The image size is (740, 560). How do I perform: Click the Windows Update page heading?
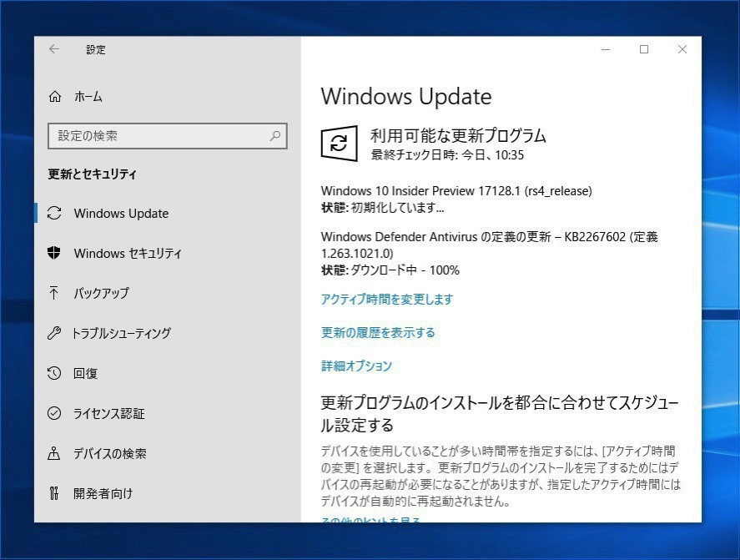pos(406,97)
